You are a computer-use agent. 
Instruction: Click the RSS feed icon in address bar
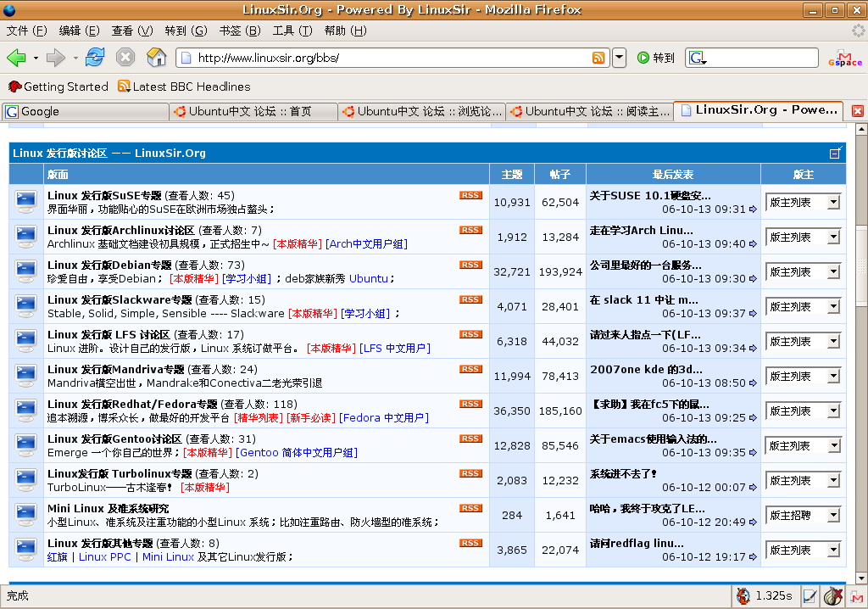click(x=598, y=58)
